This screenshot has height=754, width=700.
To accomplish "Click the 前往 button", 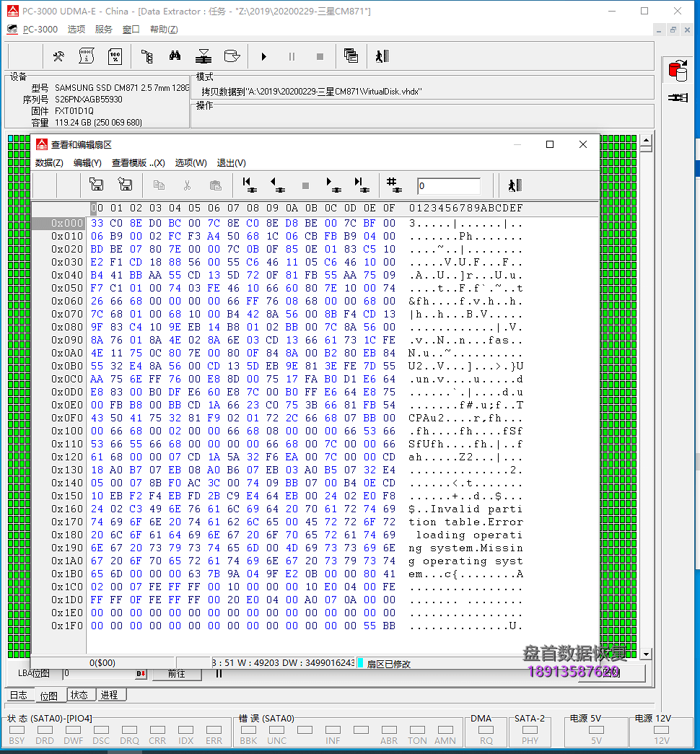I will [177, 674].
